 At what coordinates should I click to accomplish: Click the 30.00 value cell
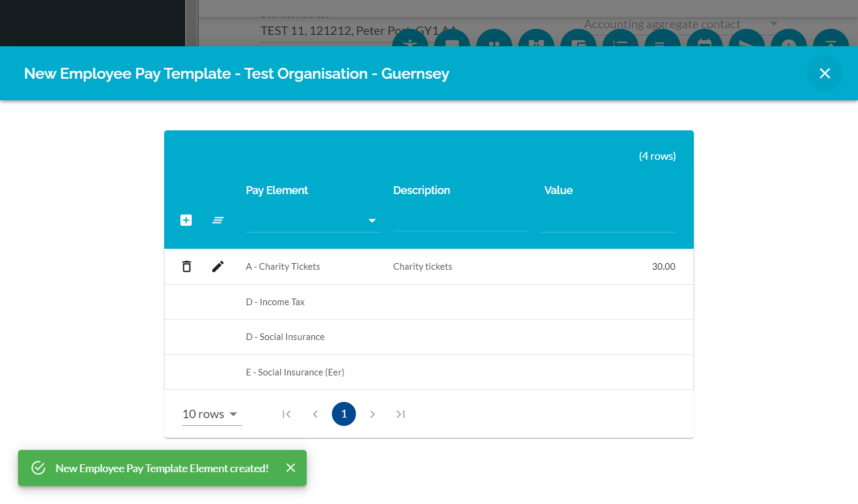tap(664, 267)
